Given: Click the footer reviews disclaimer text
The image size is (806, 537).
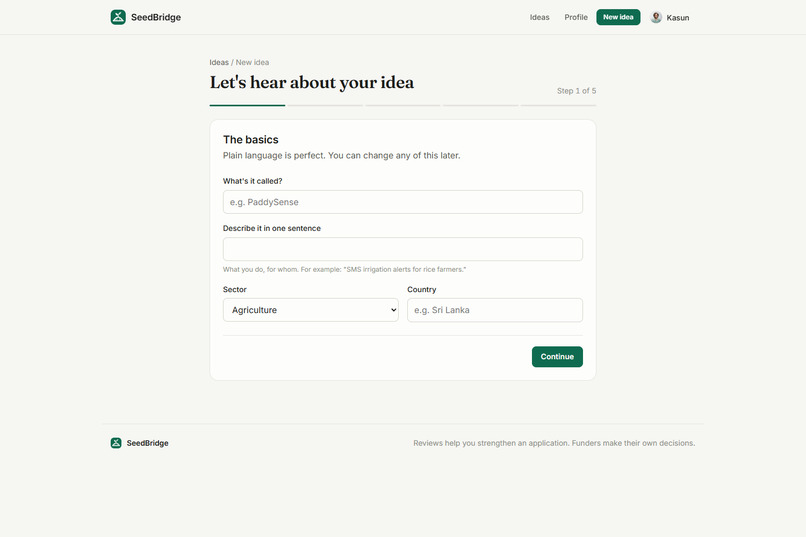Looking at the screenshot, I should [554, 443].
